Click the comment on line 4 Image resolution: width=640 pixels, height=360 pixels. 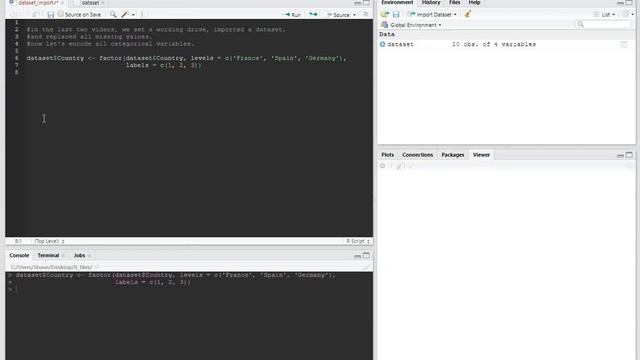click(x=110, y=44)
